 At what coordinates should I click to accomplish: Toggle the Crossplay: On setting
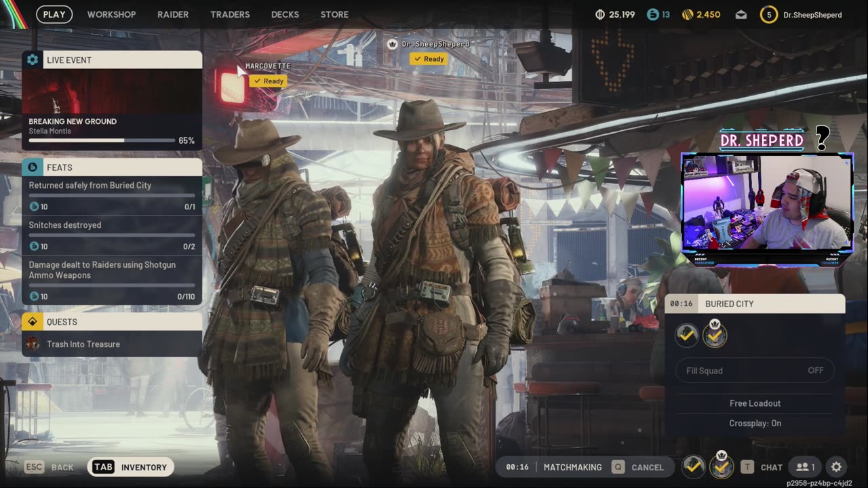tap(755, 423)
